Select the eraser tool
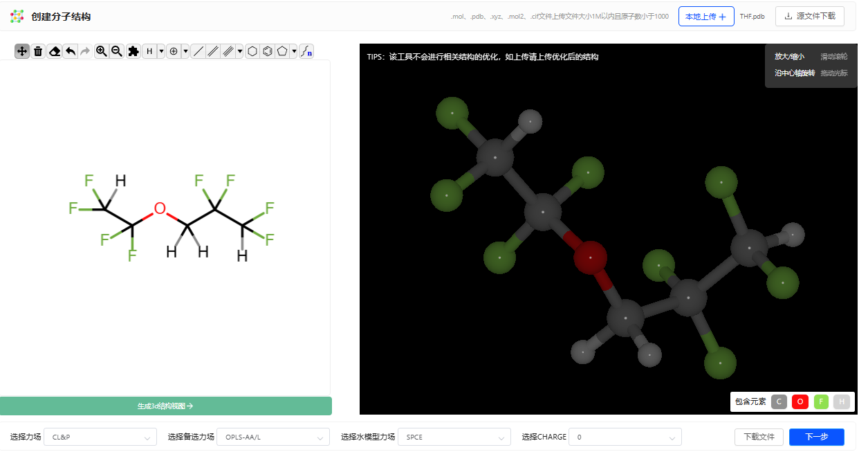The image size is (868, 452). [x=55, y=51]
